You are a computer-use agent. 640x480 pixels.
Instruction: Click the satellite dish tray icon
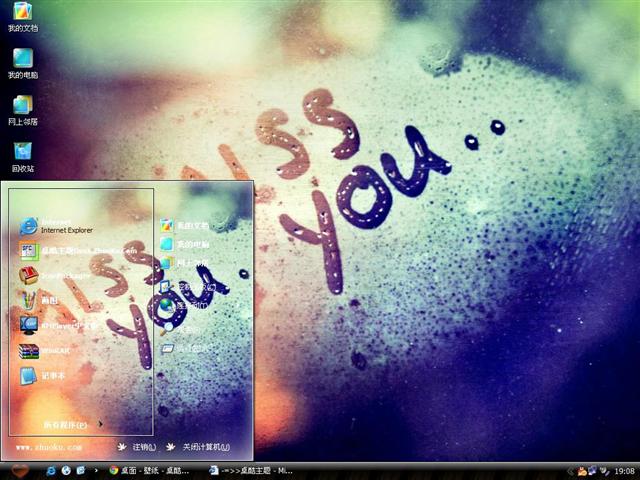click(605, 471)
